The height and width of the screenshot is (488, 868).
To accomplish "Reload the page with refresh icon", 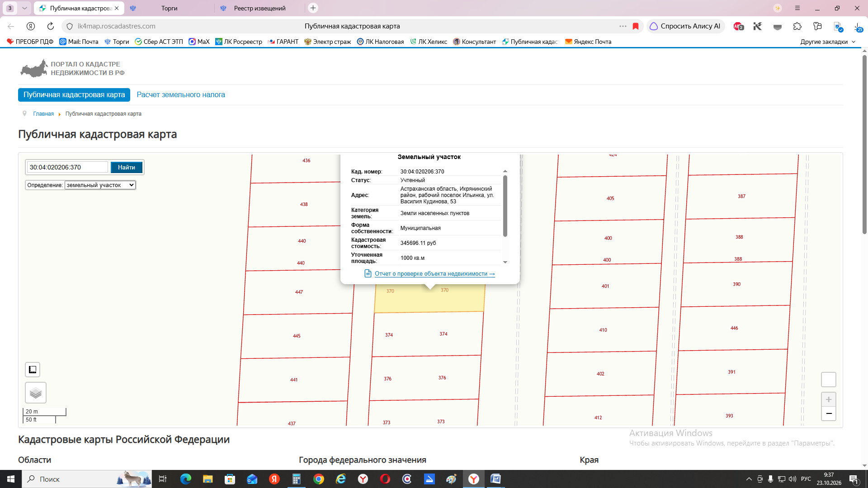I will tap(51, 26).
